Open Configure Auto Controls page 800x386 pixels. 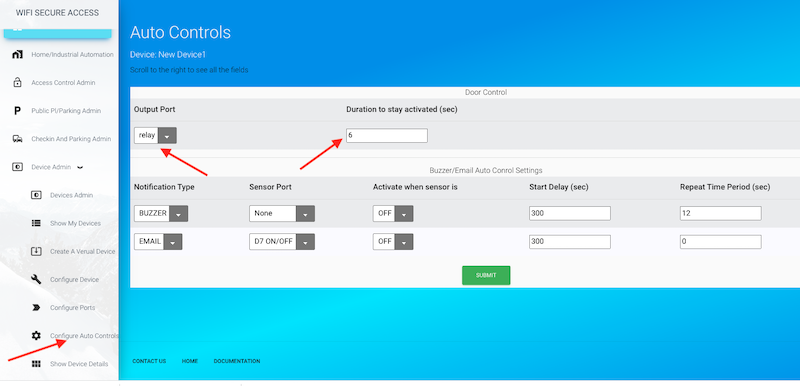pyautogui.click(x=84, y=336)
